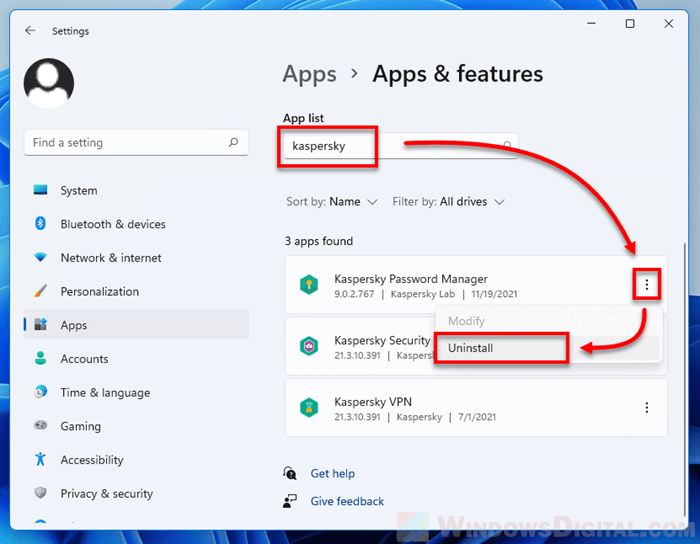700x544 pixels.
Task: Click the 11/19/2021 install date
Action: tap(494, 294)
